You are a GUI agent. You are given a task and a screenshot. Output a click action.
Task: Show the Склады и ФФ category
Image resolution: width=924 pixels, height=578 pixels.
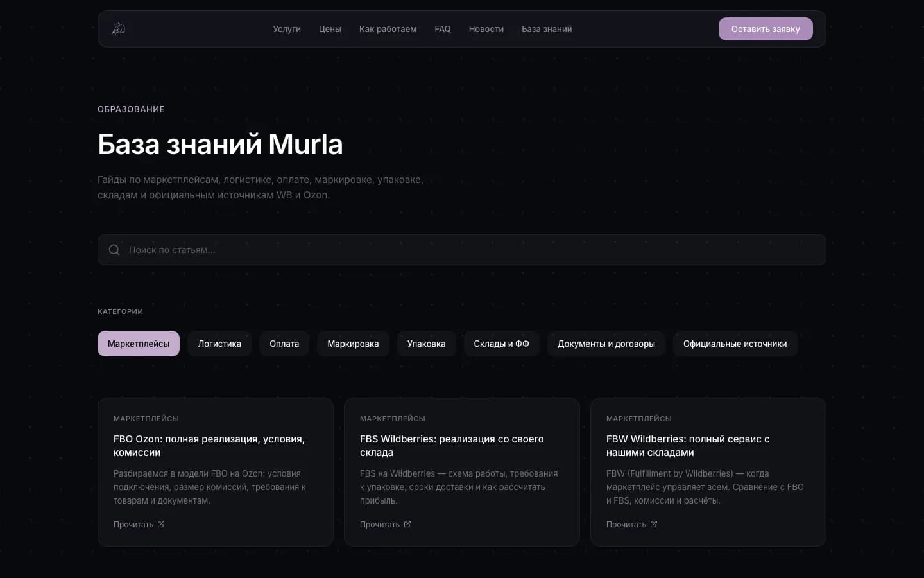click(x=501, y=344)
